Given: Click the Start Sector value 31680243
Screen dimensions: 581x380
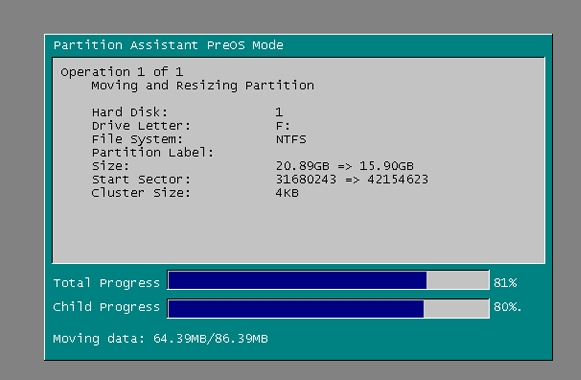Looking at the screenshot, I should [x=306, y=180].
